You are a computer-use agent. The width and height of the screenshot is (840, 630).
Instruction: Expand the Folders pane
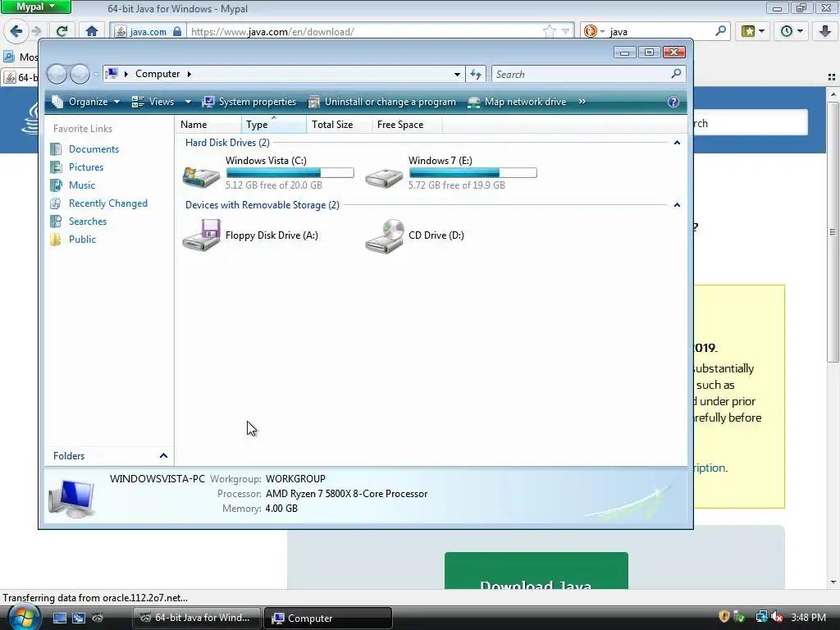point(163,456)
